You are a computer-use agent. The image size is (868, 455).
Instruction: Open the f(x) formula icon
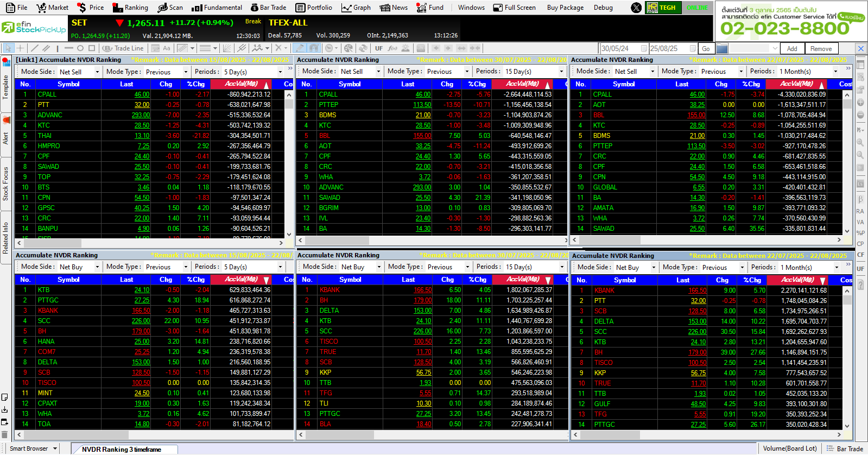coord(392,48)
